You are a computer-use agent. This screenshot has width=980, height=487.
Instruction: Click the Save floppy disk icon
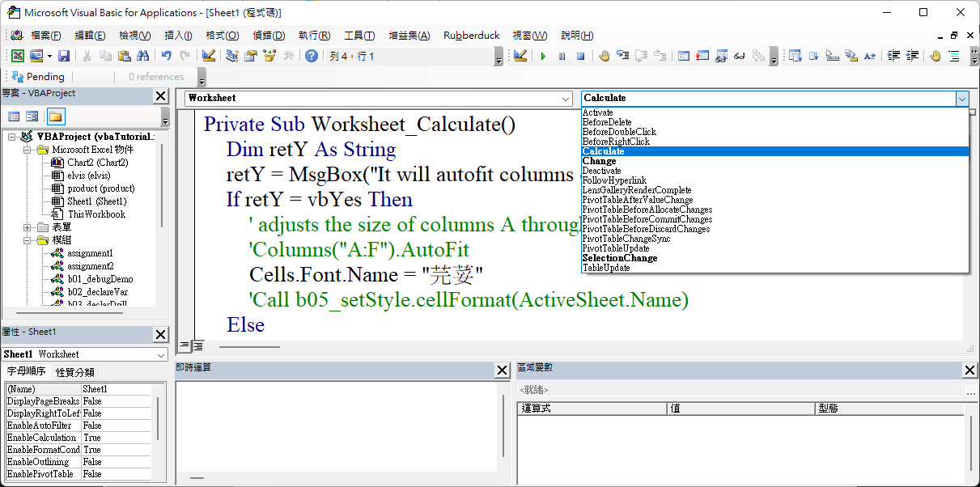point(64,56)
